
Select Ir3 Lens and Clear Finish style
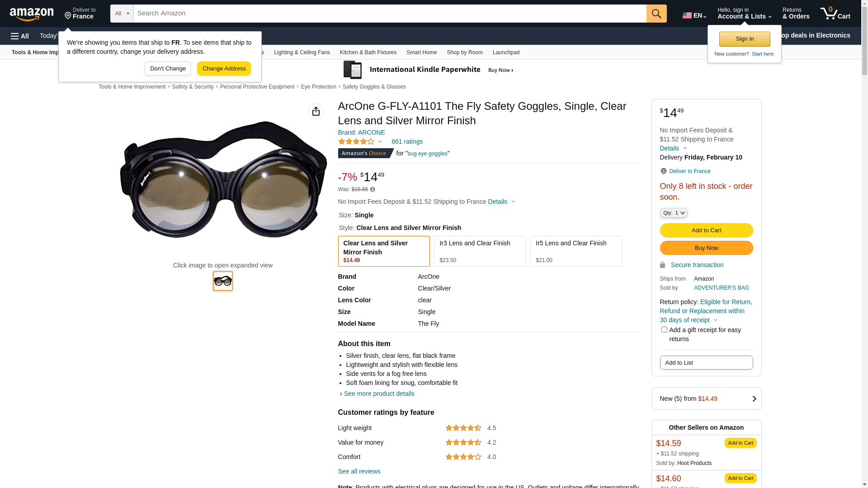(x=480, y=251)
